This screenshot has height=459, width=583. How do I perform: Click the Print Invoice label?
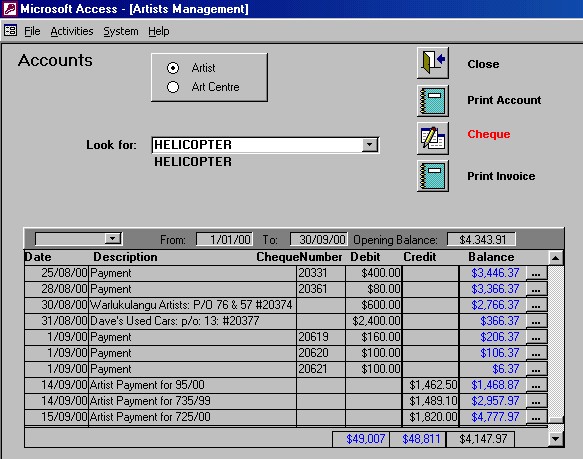point(501,176)
